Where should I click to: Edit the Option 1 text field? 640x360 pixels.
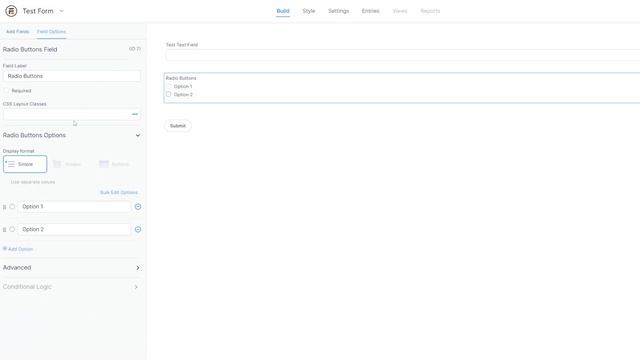74,207
